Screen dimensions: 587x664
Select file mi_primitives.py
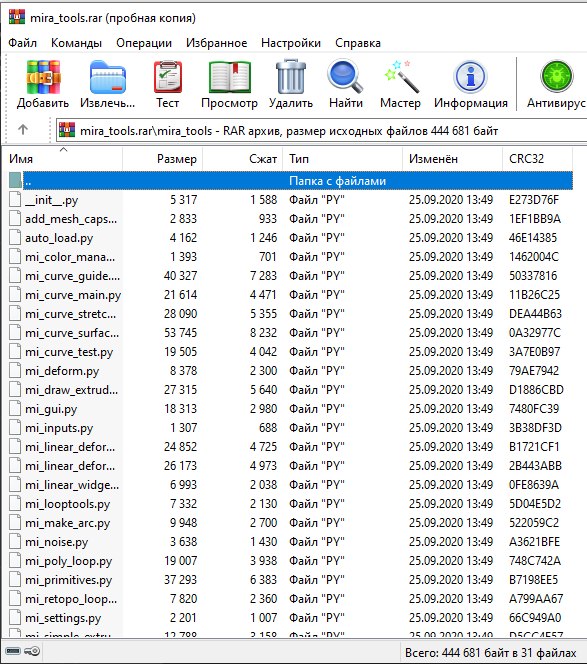pyautogui.click(x=68, y=580)
